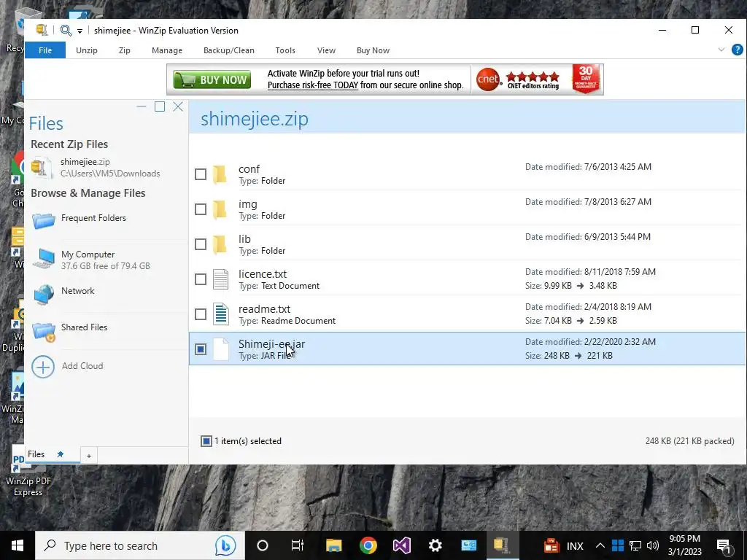The width and height of the screenshot is (747, 560).
Task: Open Visual Studio from the taskbar
Action: point(402,545)
